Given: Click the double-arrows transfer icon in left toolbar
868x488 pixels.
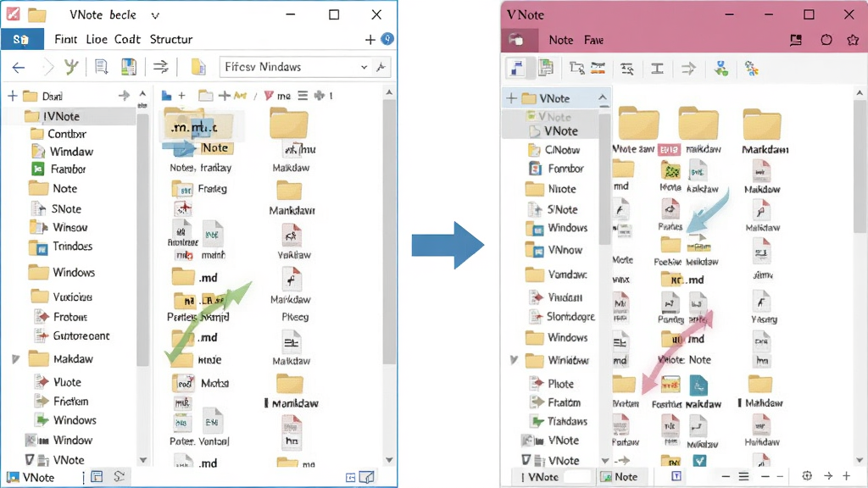Looking at the screenshot, I should 161,67.
